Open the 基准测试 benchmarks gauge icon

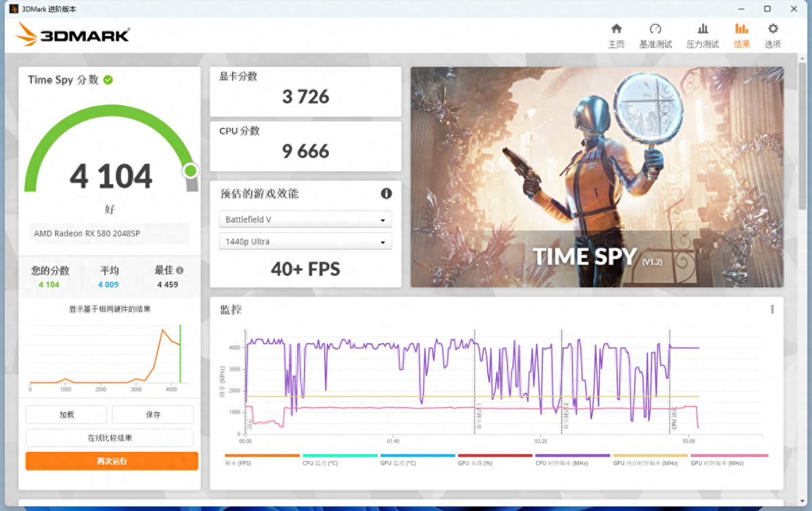pos(655,29)
